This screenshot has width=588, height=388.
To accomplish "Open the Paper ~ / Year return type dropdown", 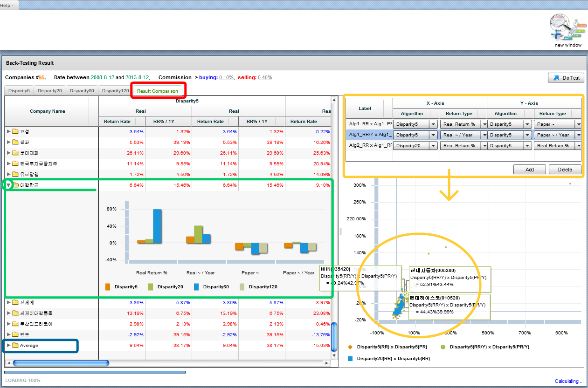I will point(578,135).
